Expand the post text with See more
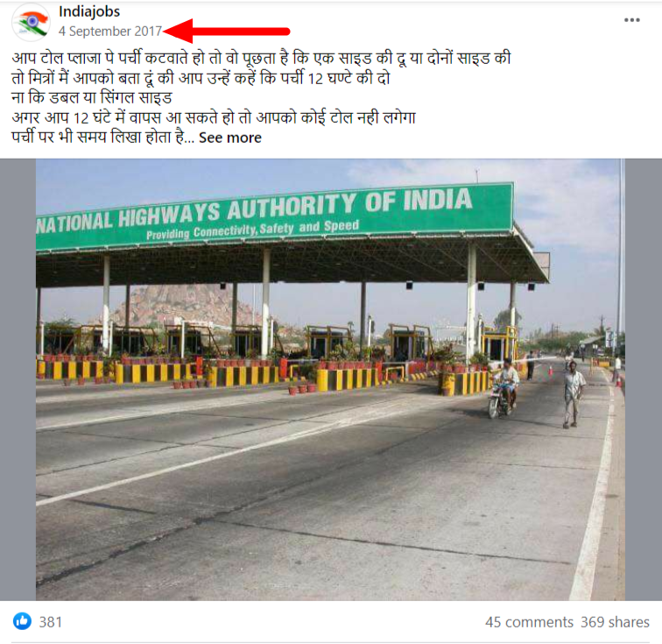The width and height of the screenshot is (662, 644). [230, 138]
